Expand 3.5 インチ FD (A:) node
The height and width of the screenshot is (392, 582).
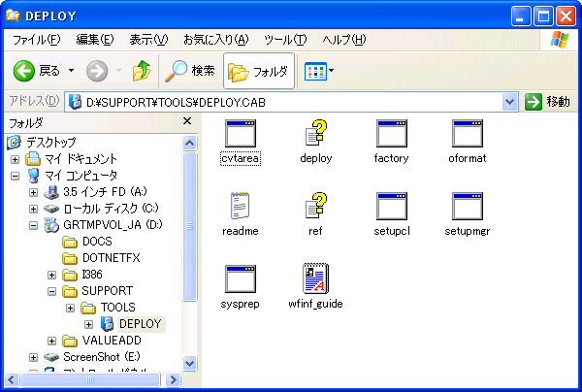33,192
